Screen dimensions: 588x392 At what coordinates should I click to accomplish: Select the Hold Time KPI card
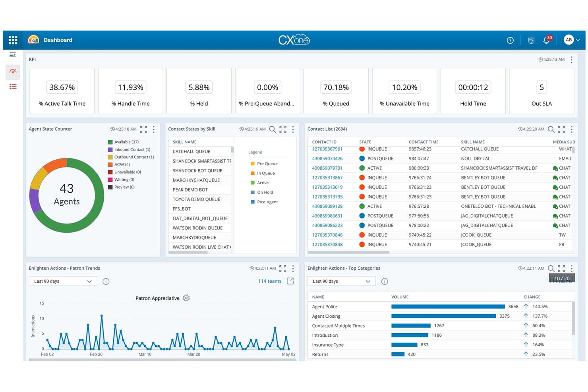(473, 91)
